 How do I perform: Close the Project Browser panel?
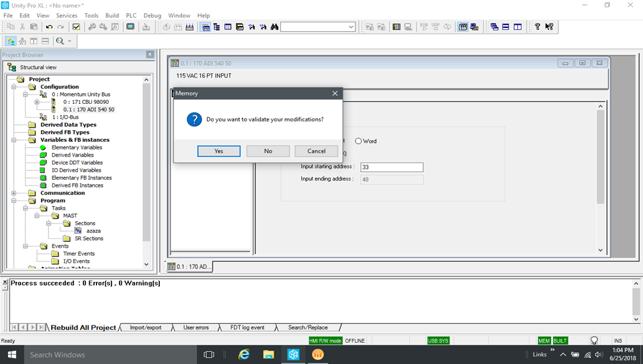click(150, 54)
